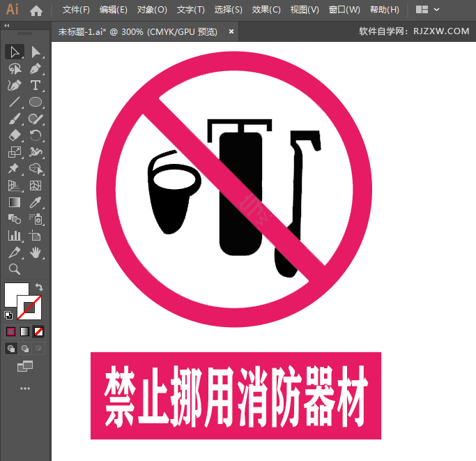Swap fill and stroke colors
Image resolution: width=476 pixels, height=461 pixels.
39,287
